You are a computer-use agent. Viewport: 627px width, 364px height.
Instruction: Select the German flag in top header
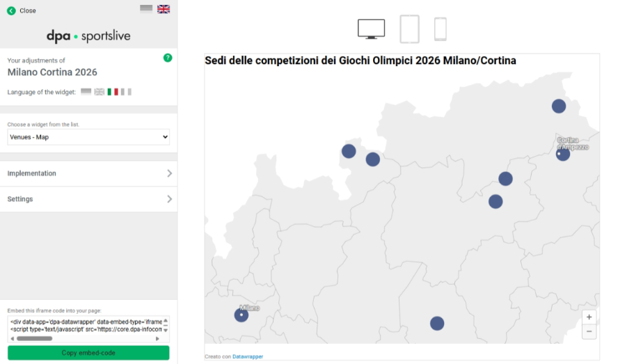146,9
